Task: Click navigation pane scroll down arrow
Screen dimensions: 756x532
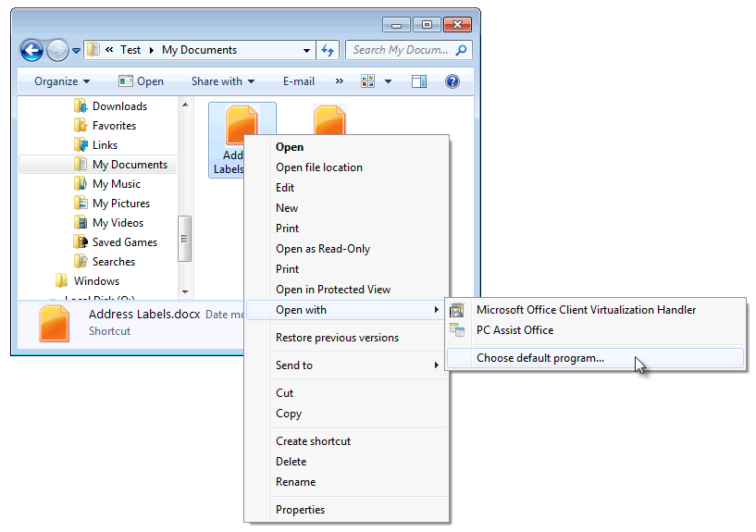Action: point(185,291)
